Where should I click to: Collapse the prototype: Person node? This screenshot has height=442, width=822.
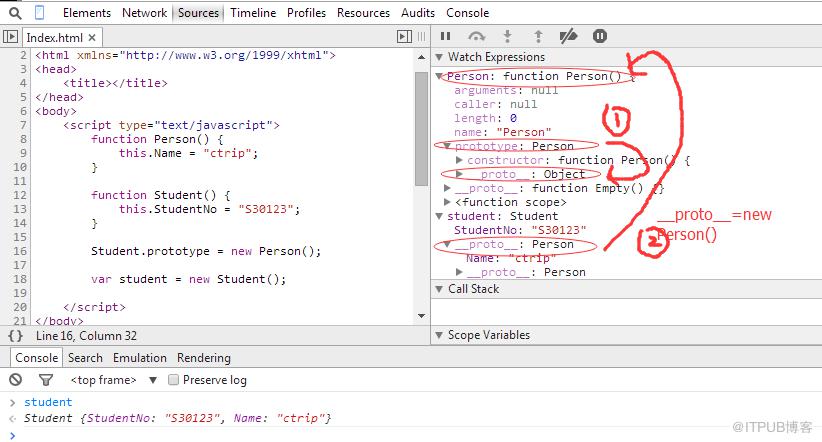coord(448,146)
